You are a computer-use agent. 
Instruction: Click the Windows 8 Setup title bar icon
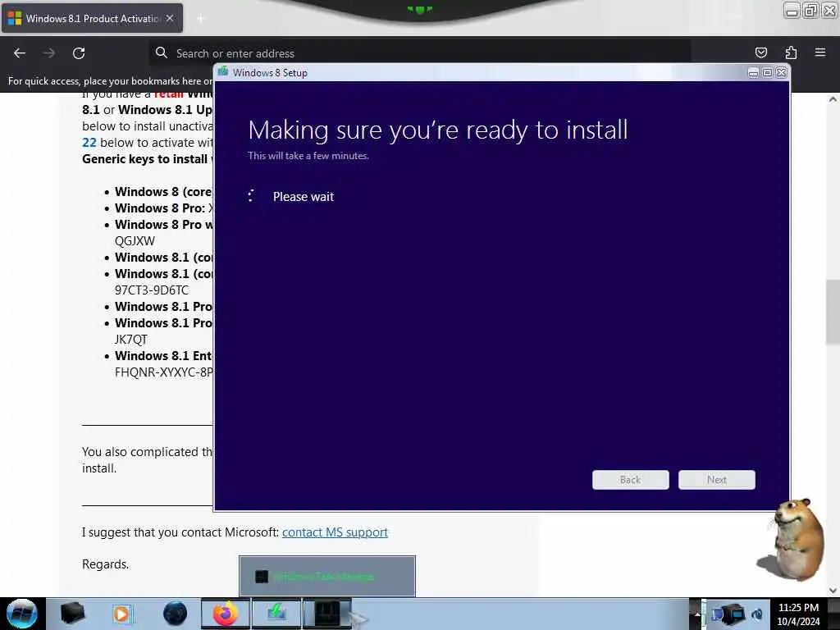coord(223,72)
